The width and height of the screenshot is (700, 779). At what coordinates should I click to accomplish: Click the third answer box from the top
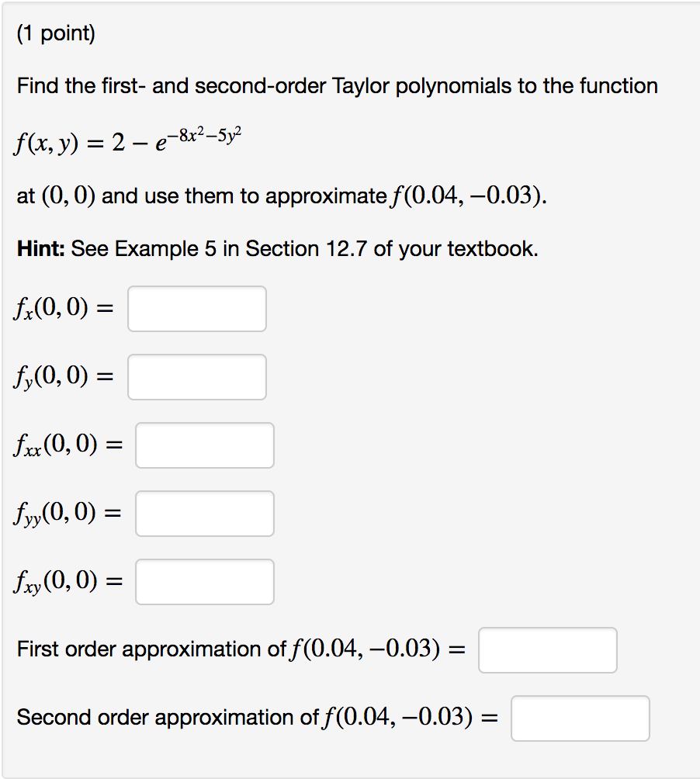point(204,445)
